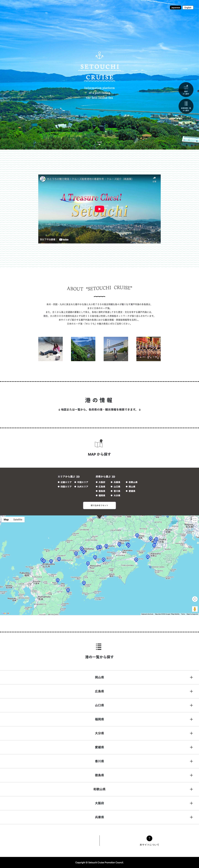Viewport: 199px width, 868px height.
Task: Select 兵庫県 prefecture filter
Action: click(116, 482)
